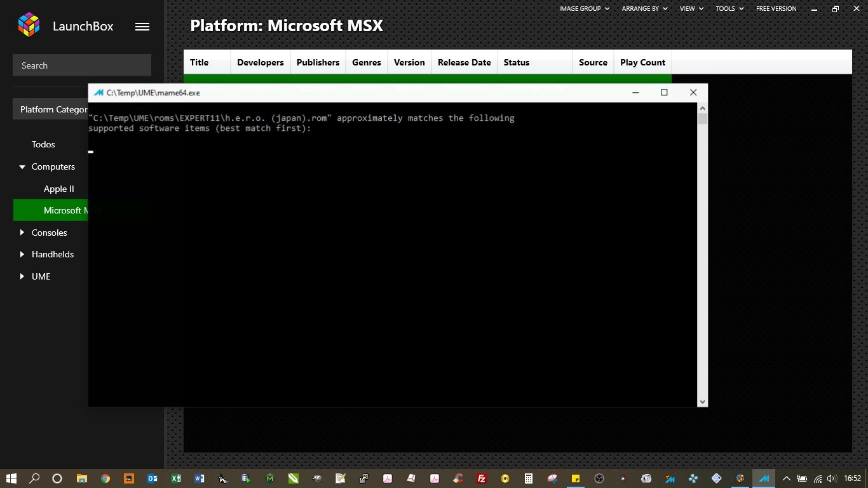Open the battery status tray icon
This screenshot has height=488, width=868.
pyautogui.click(x=802, y=478)
